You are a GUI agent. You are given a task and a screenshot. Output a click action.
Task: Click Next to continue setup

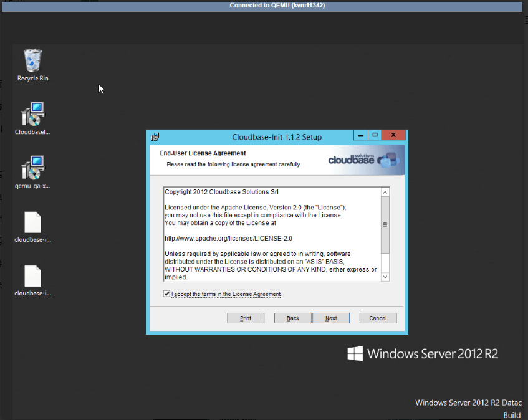pyautogui.click(x=331, y=318)
